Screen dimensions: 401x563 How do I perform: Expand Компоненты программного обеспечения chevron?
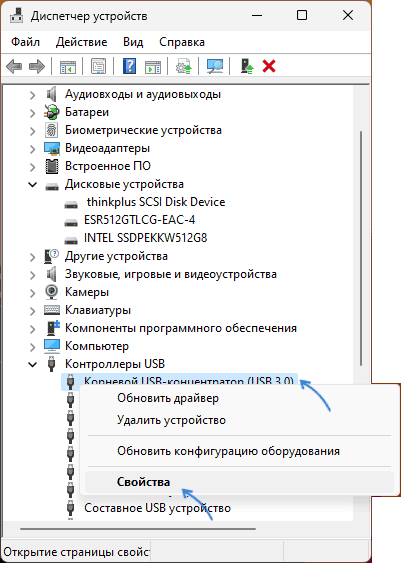tap(33, 329)
